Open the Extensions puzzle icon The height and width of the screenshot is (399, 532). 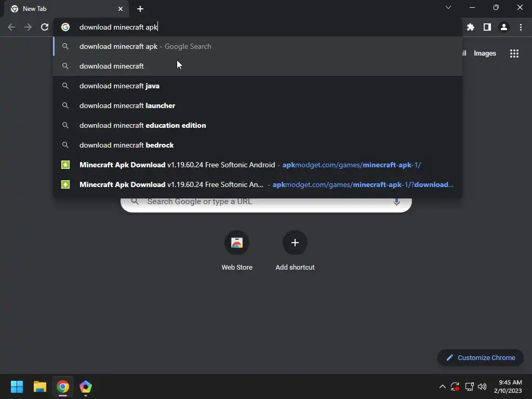[471, 27]
